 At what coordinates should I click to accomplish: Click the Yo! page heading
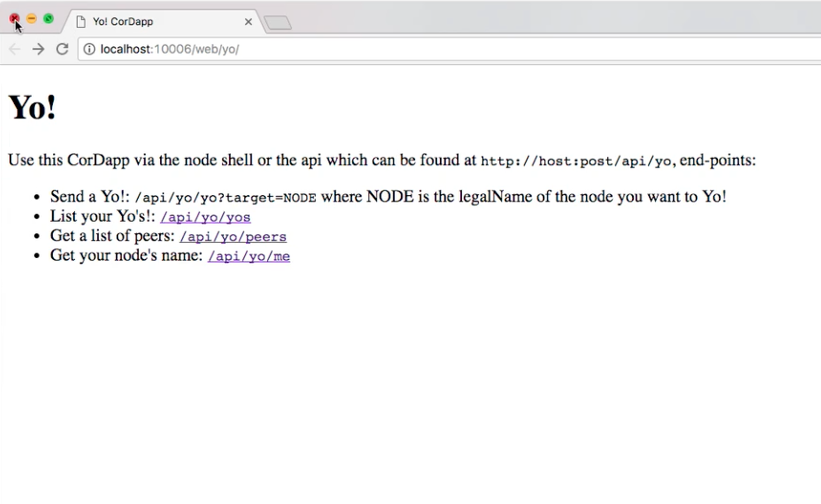click(x=32, y=107)
